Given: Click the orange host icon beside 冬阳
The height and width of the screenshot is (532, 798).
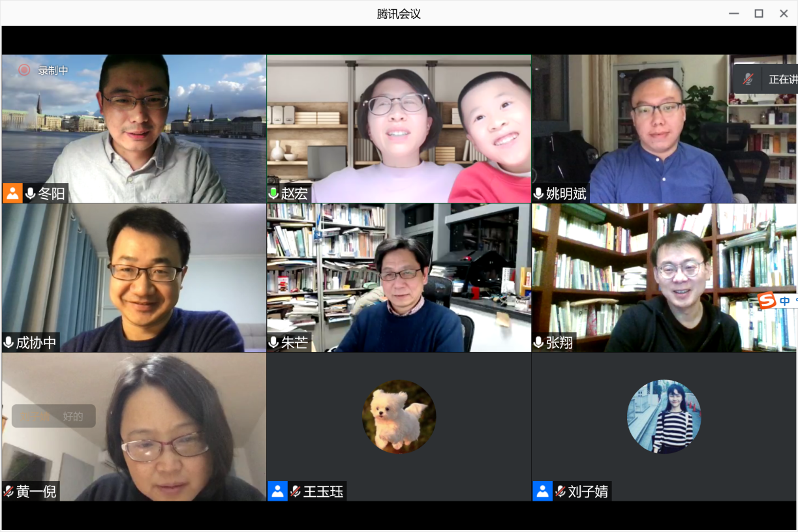Looking at the screenshot, I should tap(12, 193).
